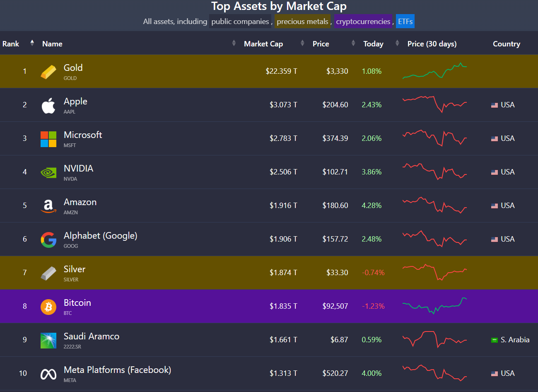Click the Saudi Aramco logo icon
538x392 pixels.
(48, 341)
